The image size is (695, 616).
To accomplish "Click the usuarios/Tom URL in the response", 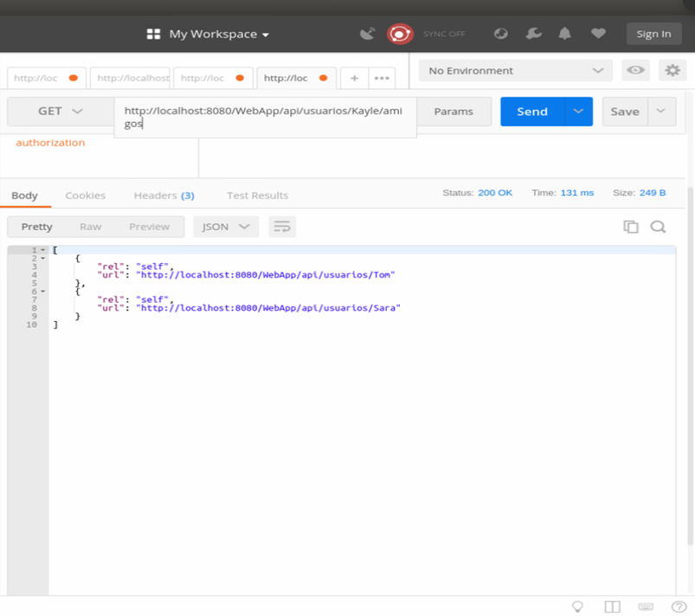I will click(x=266, y=275).
